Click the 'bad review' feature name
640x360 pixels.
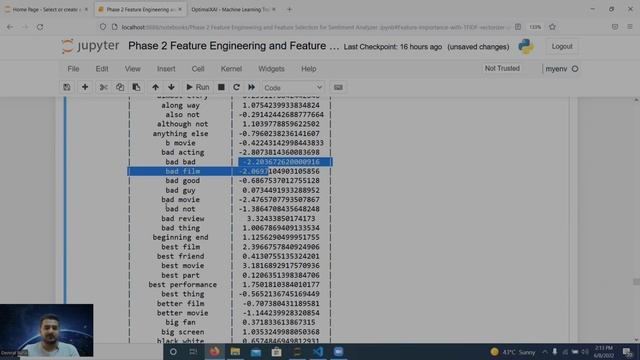pyautogui.click(x=182, y=218)
